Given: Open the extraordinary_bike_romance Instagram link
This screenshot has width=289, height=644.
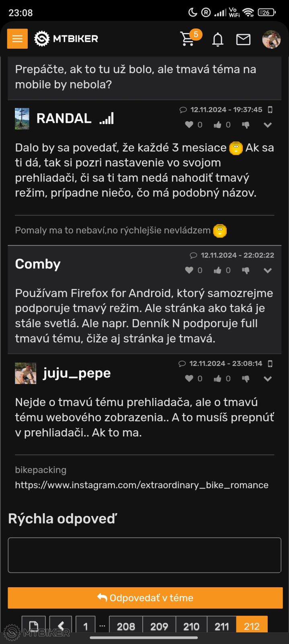Looking at the screenshot, I should pyautogui.click(x=141, y=485).
